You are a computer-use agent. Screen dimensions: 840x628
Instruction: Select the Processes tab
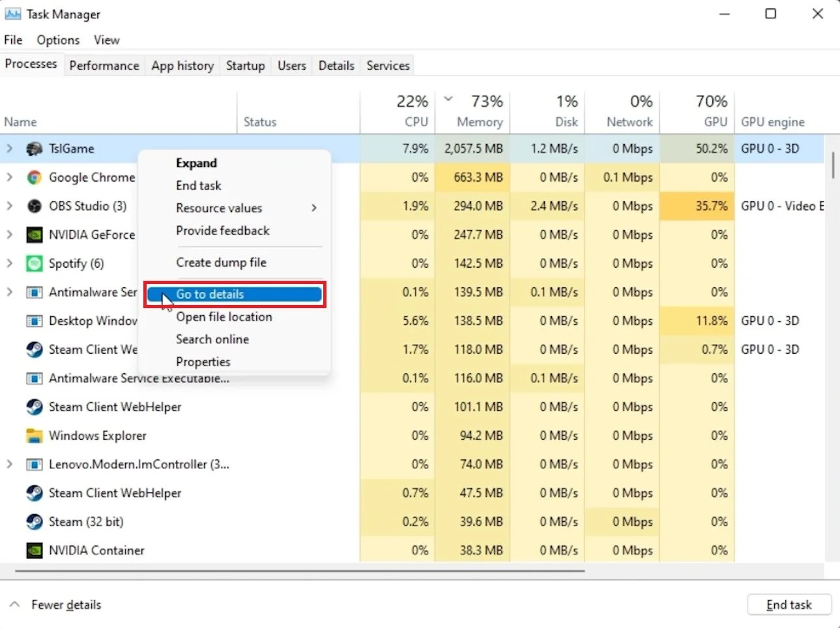(x=31, y=64)
